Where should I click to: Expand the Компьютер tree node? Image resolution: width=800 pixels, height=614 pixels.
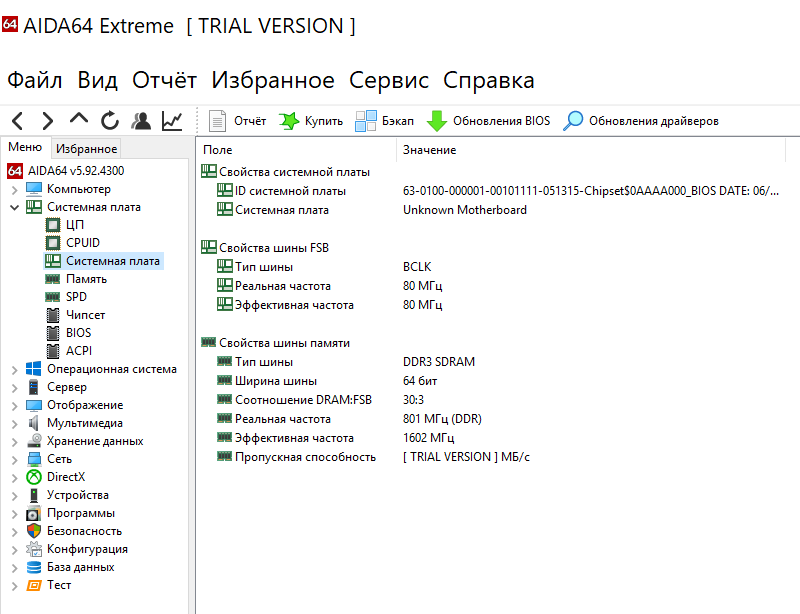[14, 190]
